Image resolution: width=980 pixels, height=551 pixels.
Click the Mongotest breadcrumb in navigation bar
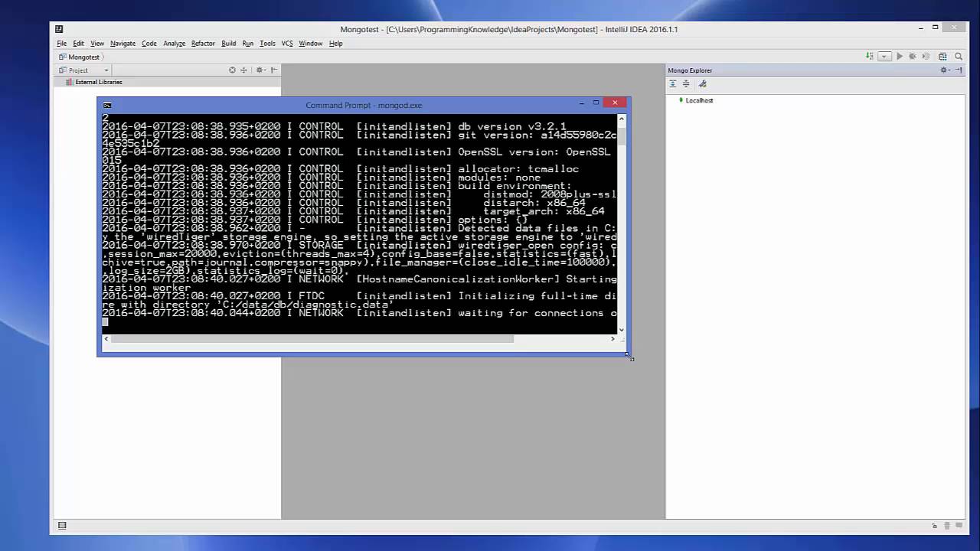pyautogui.click(x=80, y=57)
